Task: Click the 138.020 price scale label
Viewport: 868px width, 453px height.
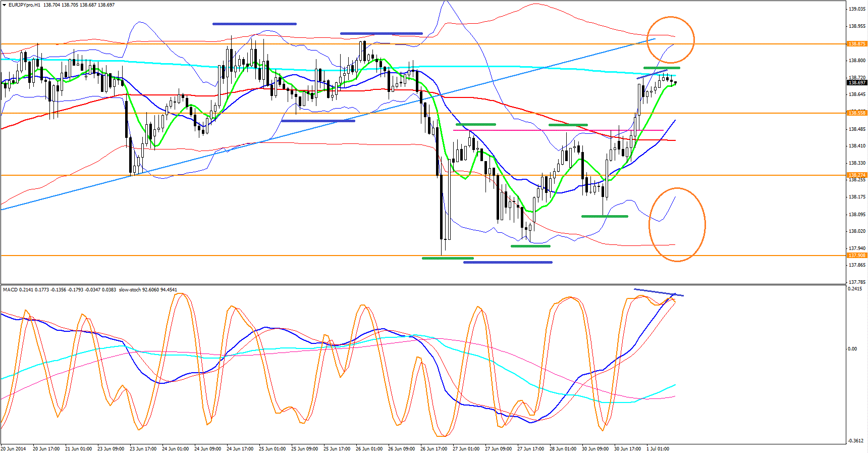Action: point(857,231)
